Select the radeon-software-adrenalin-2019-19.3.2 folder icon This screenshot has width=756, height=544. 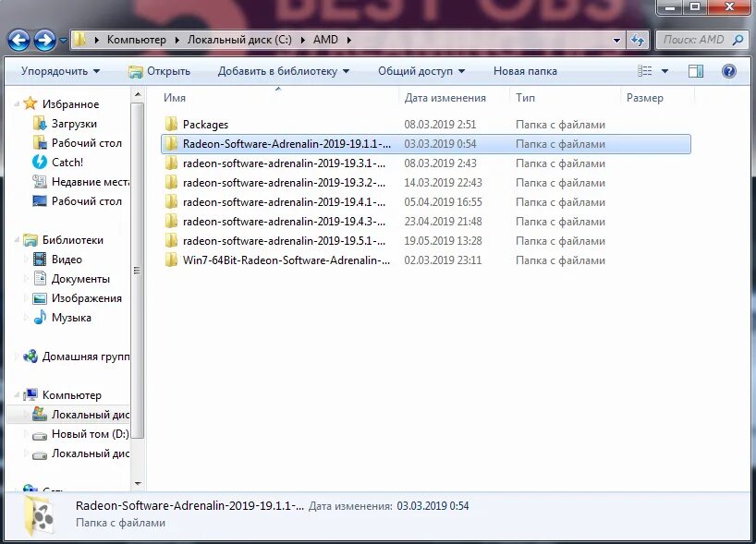tap(171, 183)
